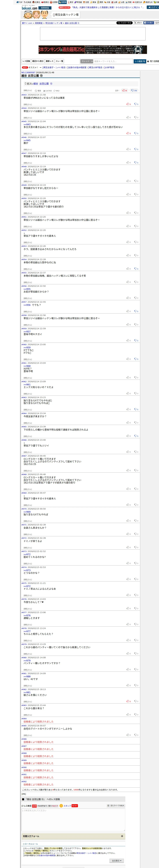Viewport: 159px width, 868px height.
Task: Click the 最初から表示 button
Action: [38, 61]
